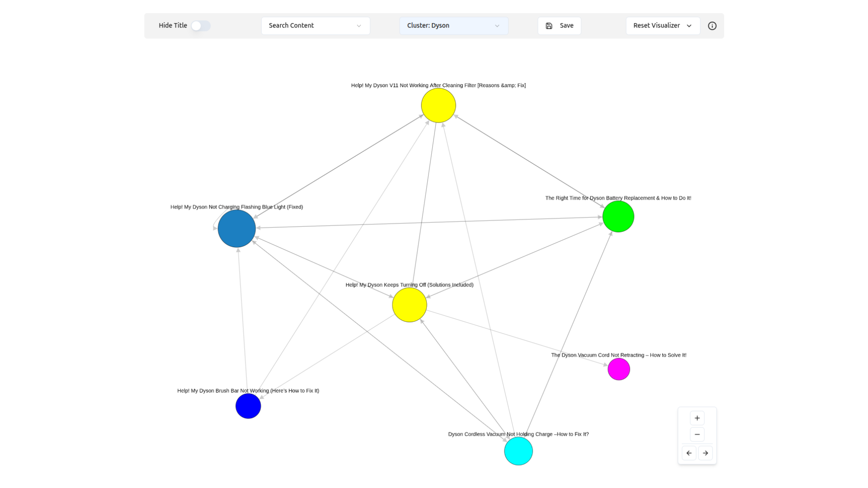Open the info circle icon

(712, 26)
